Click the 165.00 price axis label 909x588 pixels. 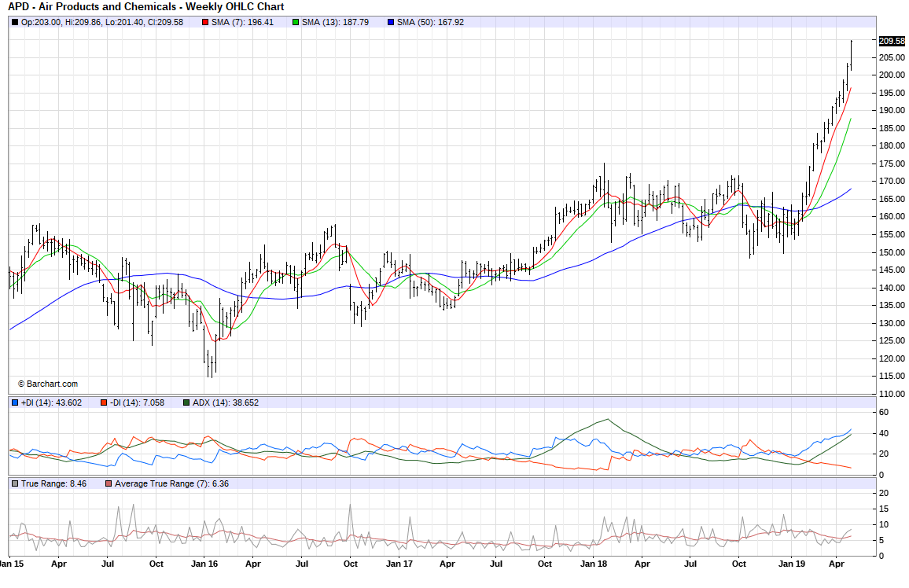tap(892, 199)
